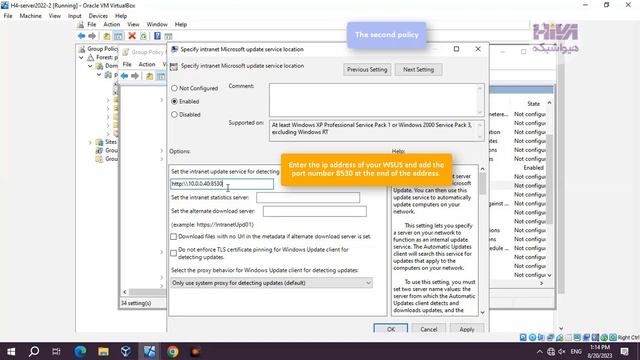Click the Next Setting button

coord(418,69)
